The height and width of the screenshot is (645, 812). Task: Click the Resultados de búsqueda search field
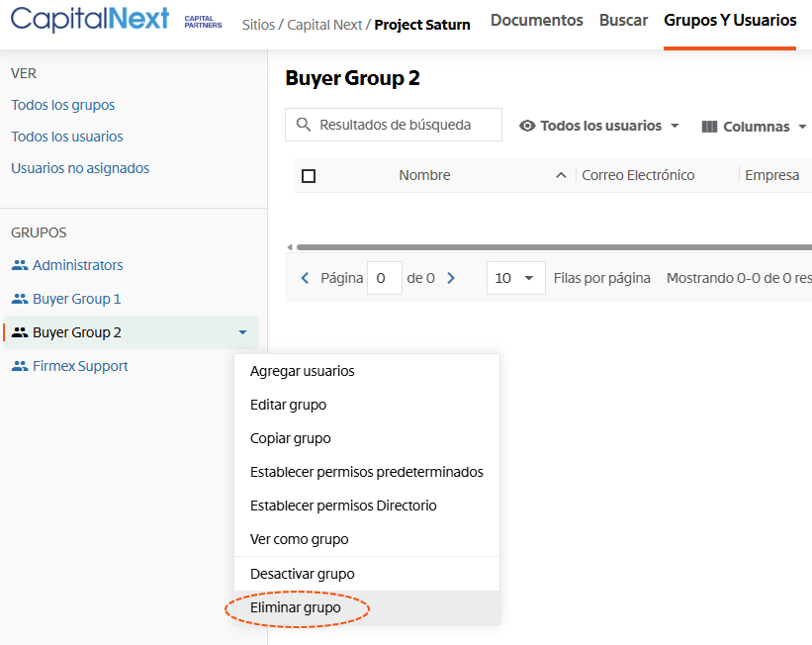click(394, 125)
